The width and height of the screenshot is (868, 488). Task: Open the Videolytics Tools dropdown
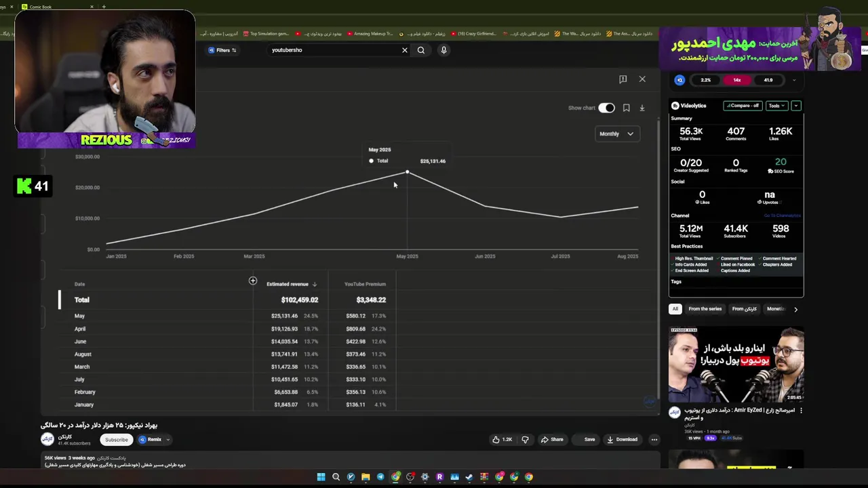coord(776,106)
